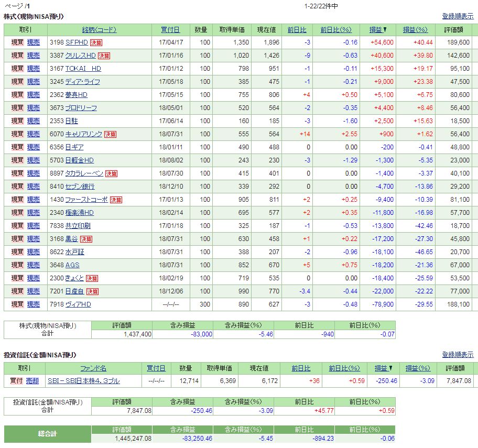Buy more 夢真HD via 現買
Image resolution: width=478 pixels, height=448 pixels.
pos(17,95)
